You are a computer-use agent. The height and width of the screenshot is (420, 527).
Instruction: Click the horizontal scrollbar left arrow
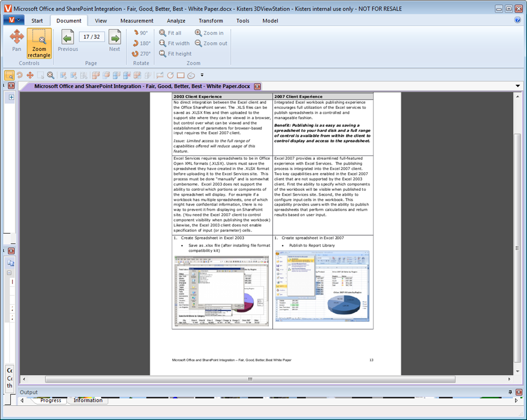pyautogui.click(x=24, y=380)
